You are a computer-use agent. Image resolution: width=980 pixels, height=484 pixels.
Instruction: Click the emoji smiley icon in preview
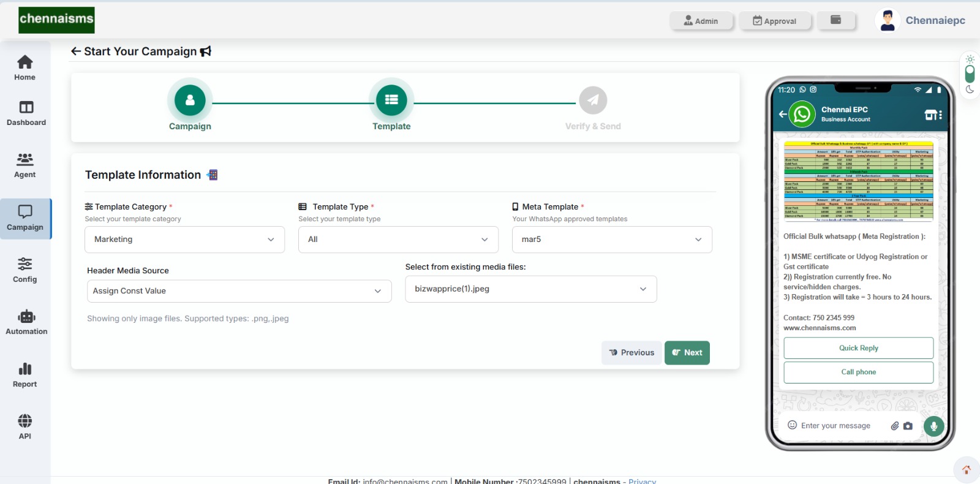coord(792,425)
